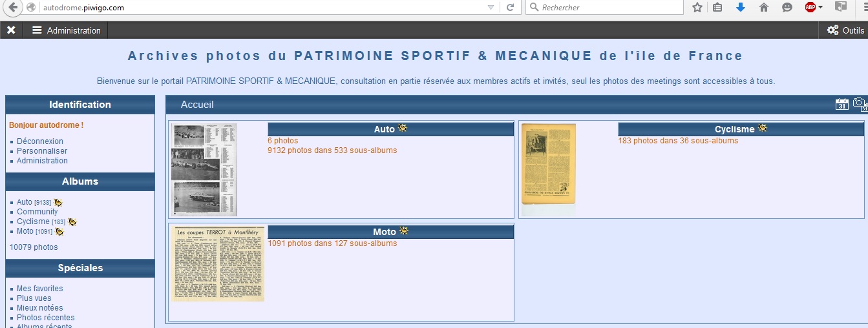Open the Moto album thumbnail
The image size is (868, 328).
click(218, 264)
